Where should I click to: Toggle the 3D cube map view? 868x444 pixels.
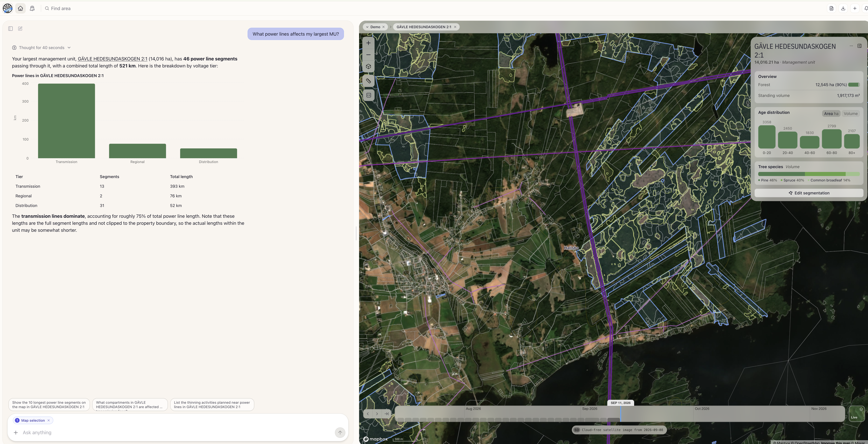[369, 66]
